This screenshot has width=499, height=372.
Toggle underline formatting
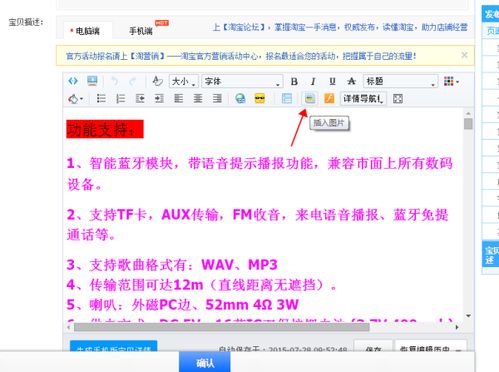[x=332, y=81]
